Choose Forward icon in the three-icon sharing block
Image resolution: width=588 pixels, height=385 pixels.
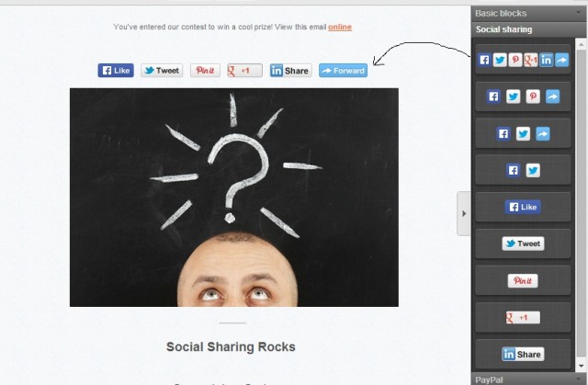point(543,134)
